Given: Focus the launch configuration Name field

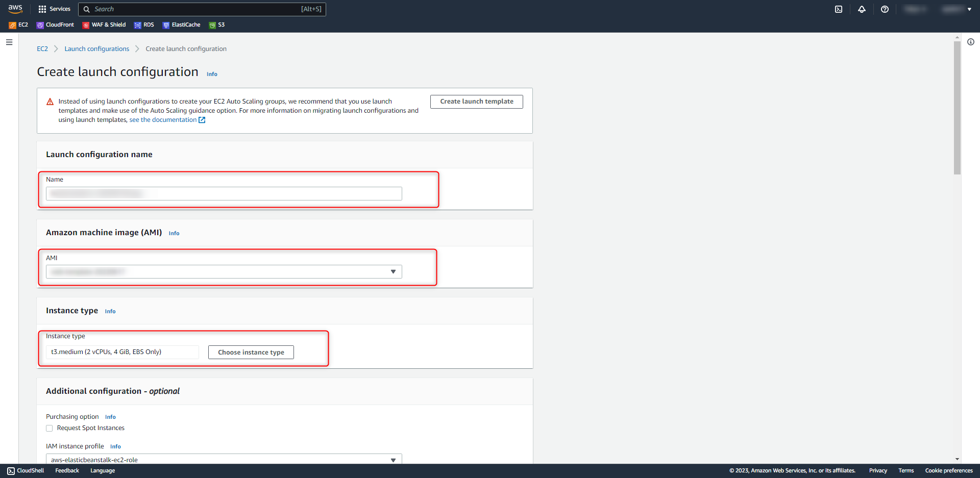Looking at the screenshot, I should point(224,193).
